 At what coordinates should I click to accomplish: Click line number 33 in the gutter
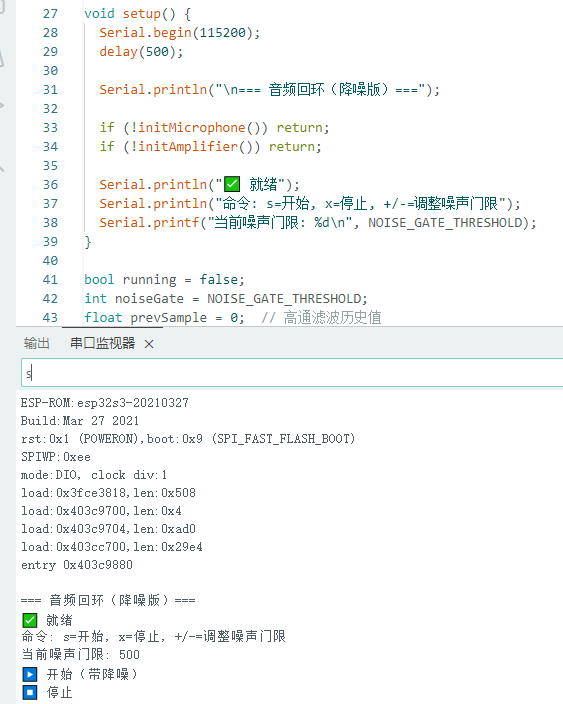(50, 128)
